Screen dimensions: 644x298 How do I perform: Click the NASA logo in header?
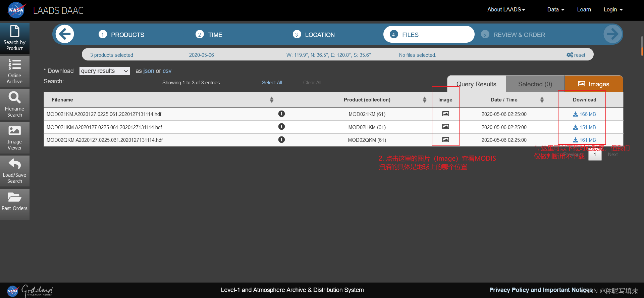[17, 10]
